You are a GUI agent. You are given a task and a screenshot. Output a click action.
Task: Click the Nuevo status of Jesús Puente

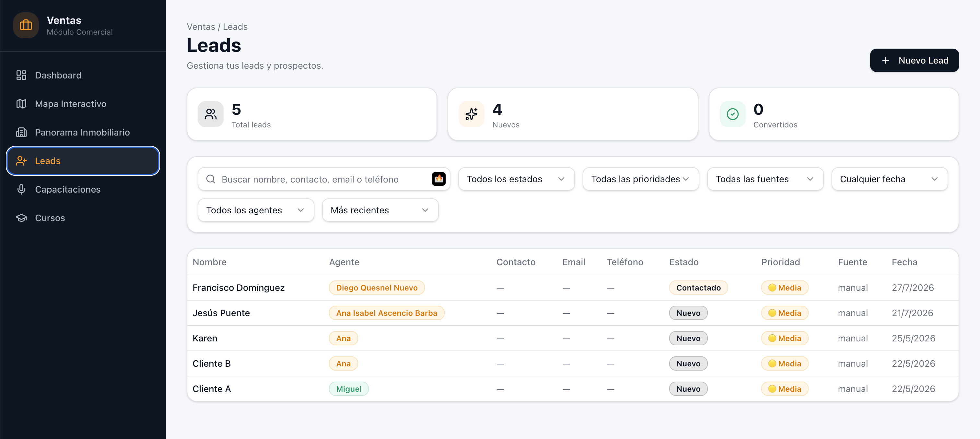pos(688,313)
